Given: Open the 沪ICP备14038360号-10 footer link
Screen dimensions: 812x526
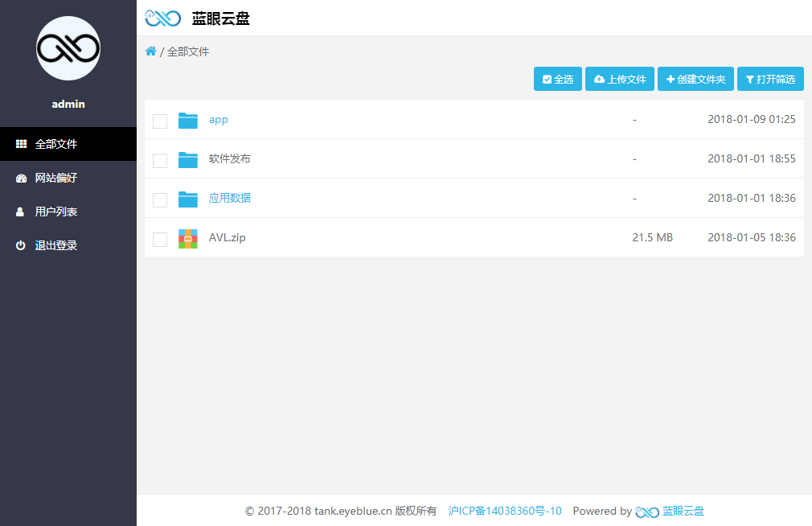Looking at the screenshot, I should (x=505, y=512).
